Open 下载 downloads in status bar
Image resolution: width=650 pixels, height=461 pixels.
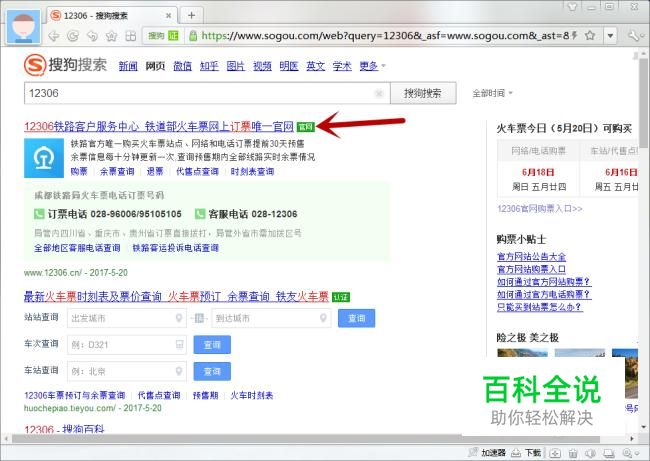pyautogui.click(x=526, y=453)
